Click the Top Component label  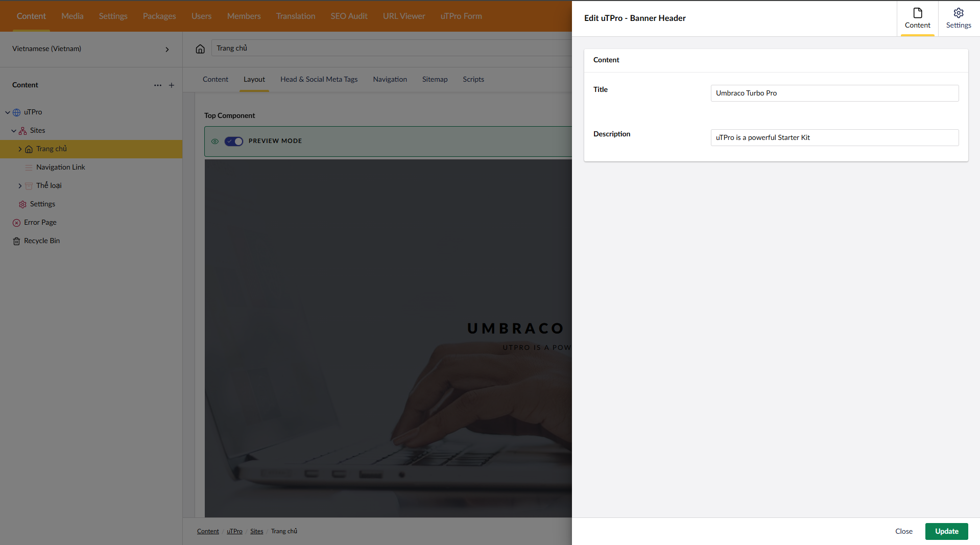(229, 116)
